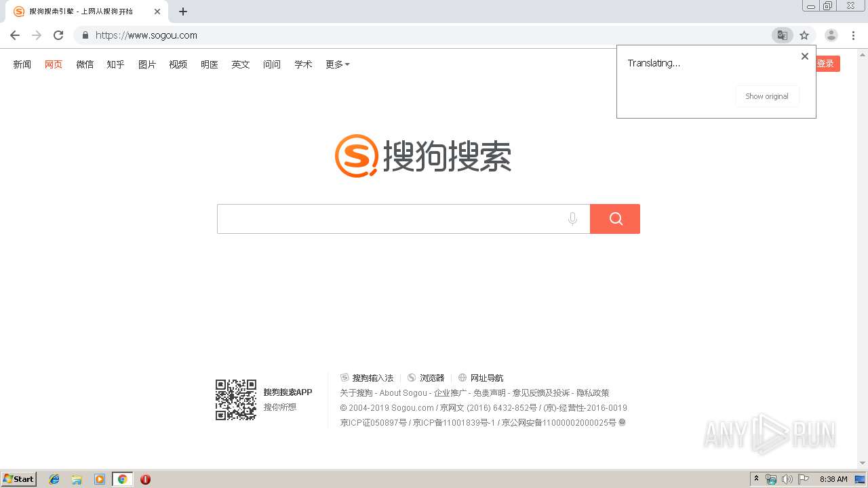Open the 隐私政策 privacy policy link
Viewport: 868px width, 488px height.
[x=593, y=393]
